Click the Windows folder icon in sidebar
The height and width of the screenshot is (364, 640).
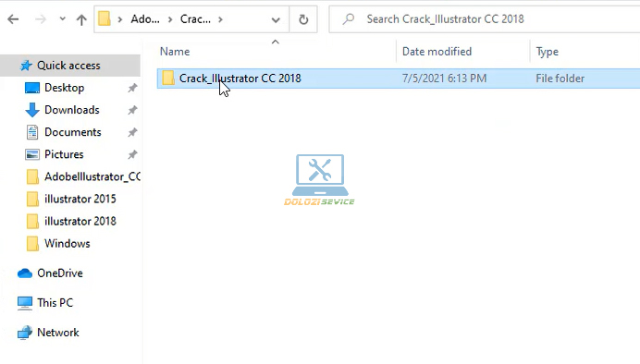[x=32, y=243]
